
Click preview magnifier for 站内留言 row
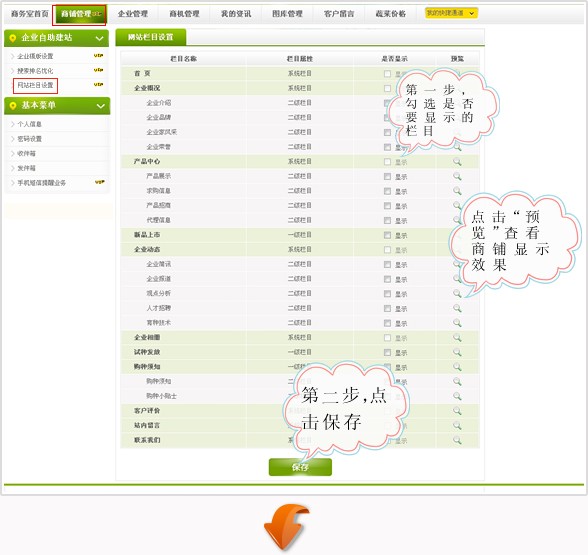457,425
